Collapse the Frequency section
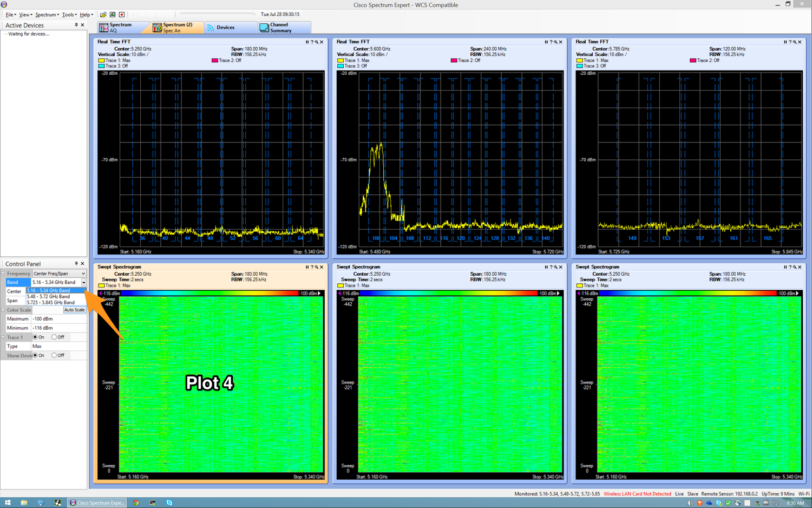Viewport: 812px width, 508px height. (x=3, y=273)
